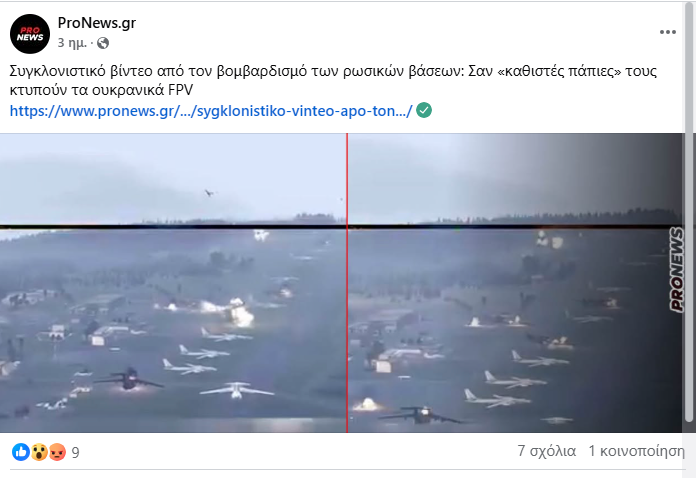696x478 pixels.
Task: Click the globe public audience icon
Action: tap(103, 43)
